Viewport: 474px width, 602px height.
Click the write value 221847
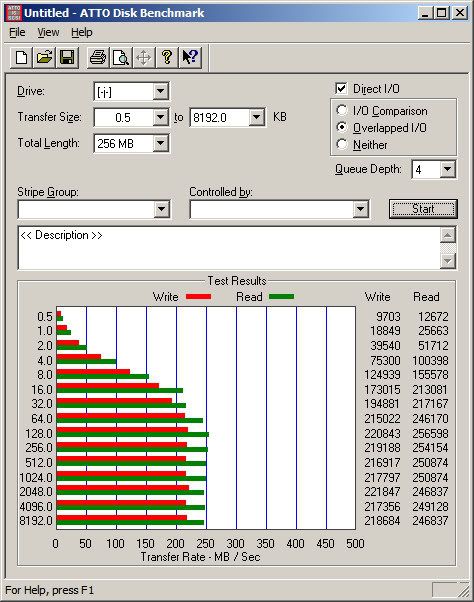pyautogui.click(x=382, y=491)
